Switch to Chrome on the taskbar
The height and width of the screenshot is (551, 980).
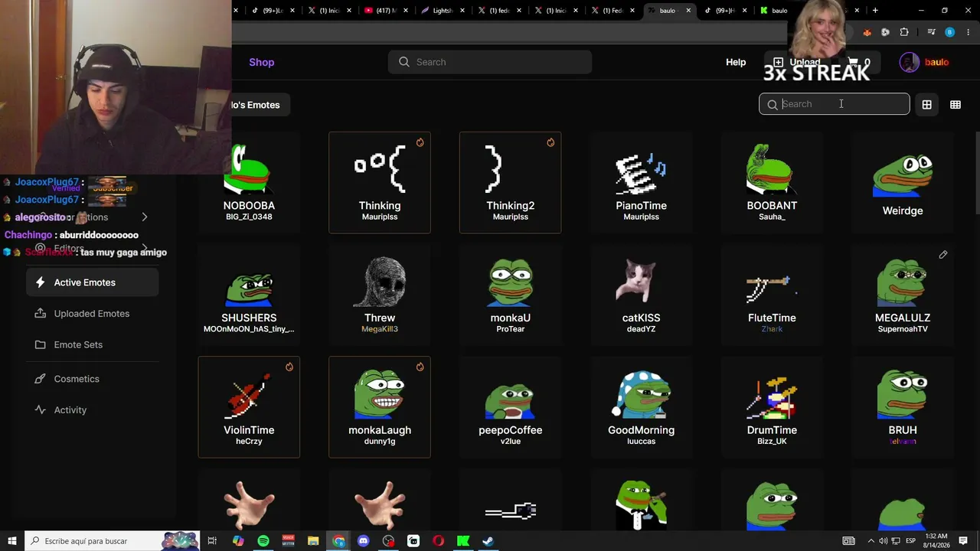pyautogui.click(x=338, y=541)
